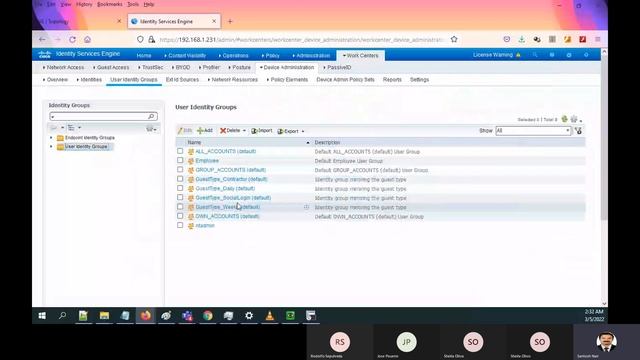The width and height of the screenshot is (640, 360).
Task: Open Firefox hamburger menu
Action: coord(598,39)
